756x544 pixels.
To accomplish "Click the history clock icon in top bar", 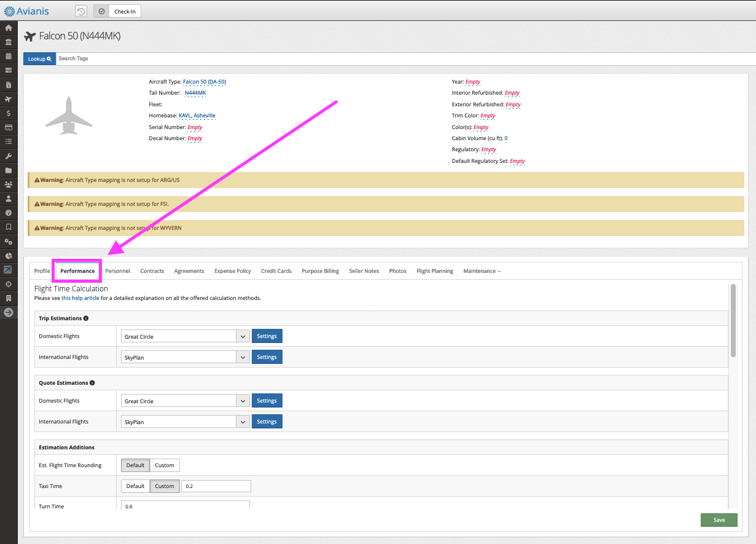I will click(x=81, y=11).
